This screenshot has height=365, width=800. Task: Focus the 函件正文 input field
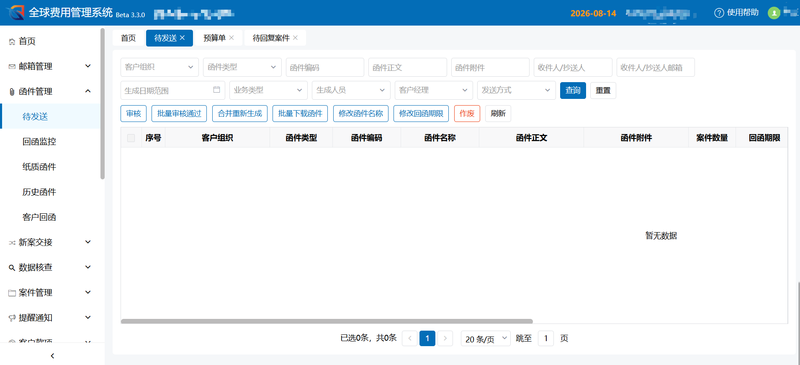(408, 67)
